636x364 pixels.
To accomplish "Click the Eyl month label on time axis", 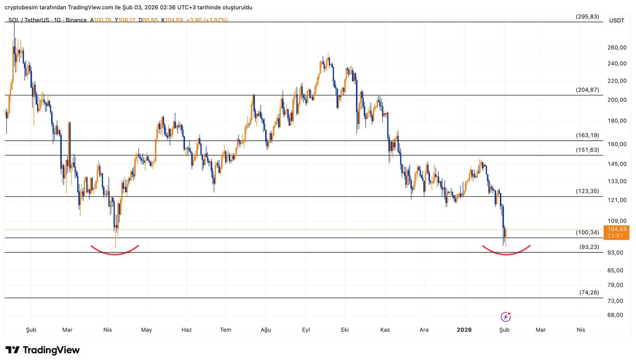I will (306, 330).
